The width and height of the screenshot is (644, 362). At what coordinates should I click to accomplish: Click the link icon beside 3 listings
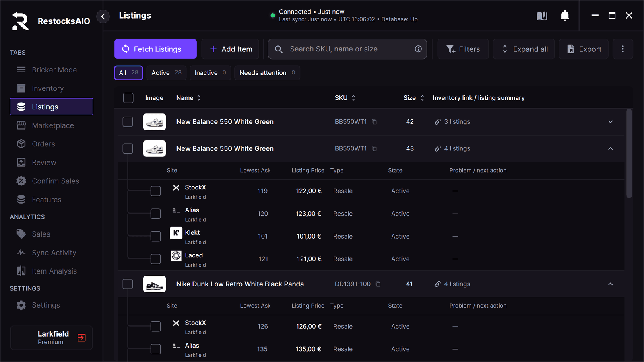pyautogui.click(x=438, y=122)
